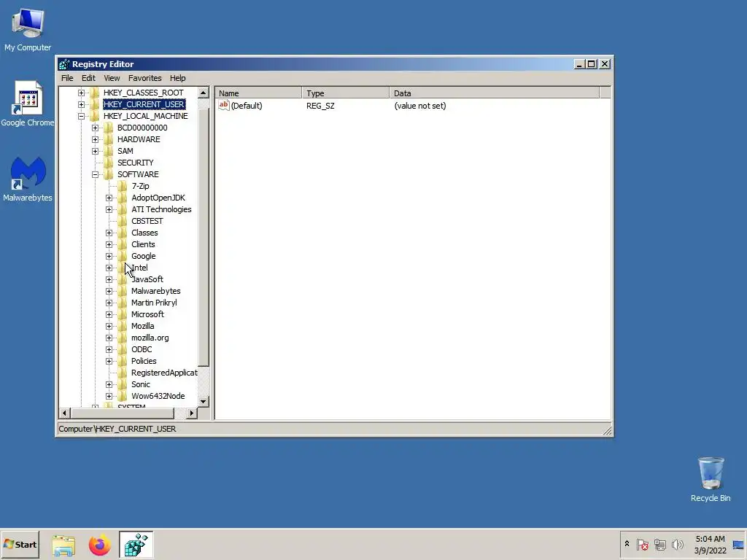
Task: Select the HKEY_LOCAL_MACHINE key
Action: (145, 116)
